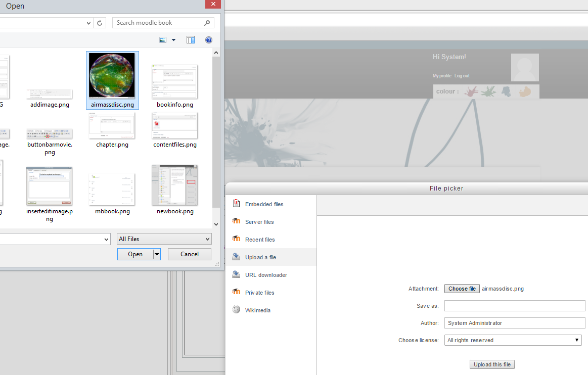Select the newbook.png file
588x375 pixels.
[x=175, y=190]
